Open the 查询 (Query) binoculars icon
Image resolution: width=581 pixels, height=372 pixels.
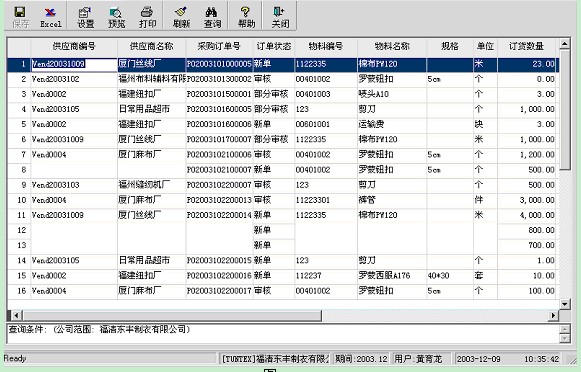click(212, 17)
